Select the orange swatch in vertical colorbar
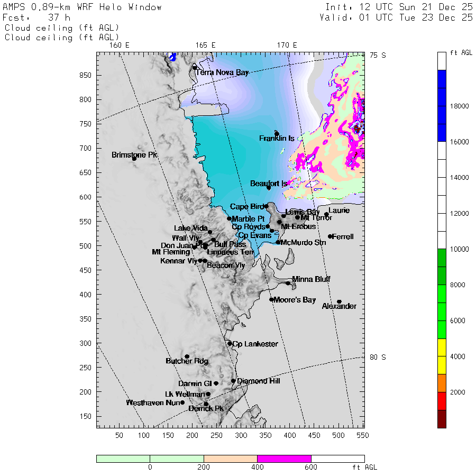The image size is (476, 476). [x=442, y=383]
